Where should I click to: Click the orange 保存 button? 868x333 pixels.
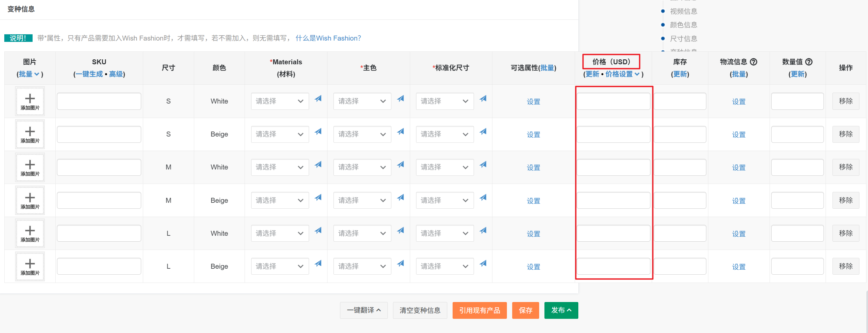click(525, 310)
